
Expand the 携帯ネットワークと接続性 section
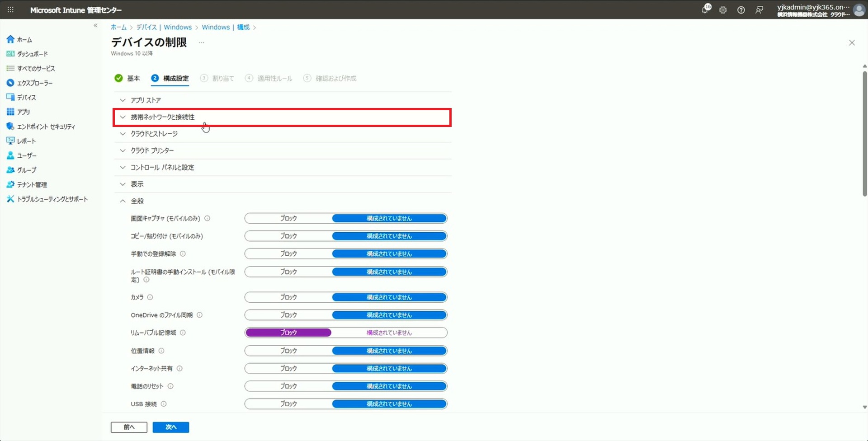[163, 117]
